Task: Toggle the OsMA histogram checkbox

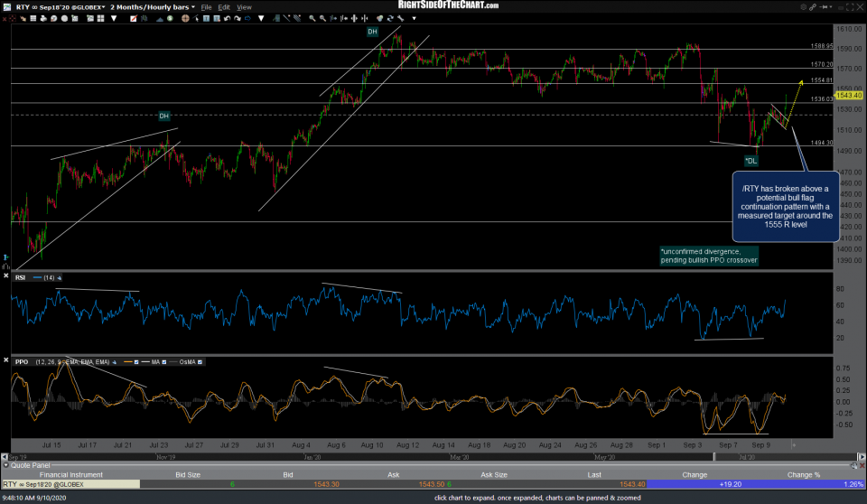Action: coord(200,362)
